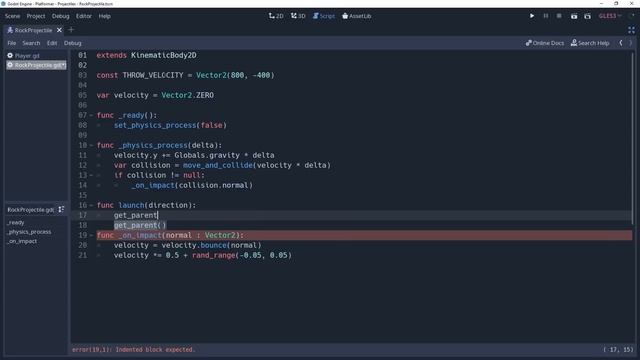The width and height of the screenshot is (640, 360).
Task: Open the top Debug menu
Action: [x=60, y=16]
